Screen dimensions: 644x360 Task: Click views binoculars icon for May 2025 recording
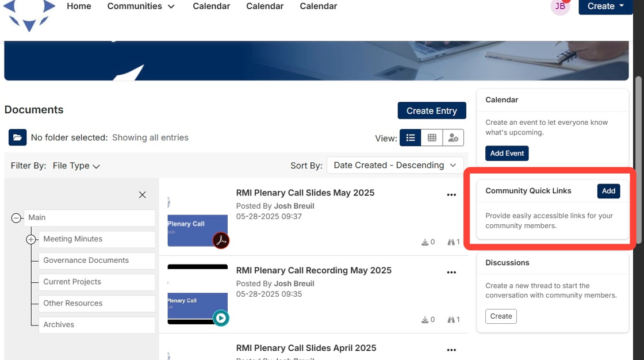coord(451,320)
